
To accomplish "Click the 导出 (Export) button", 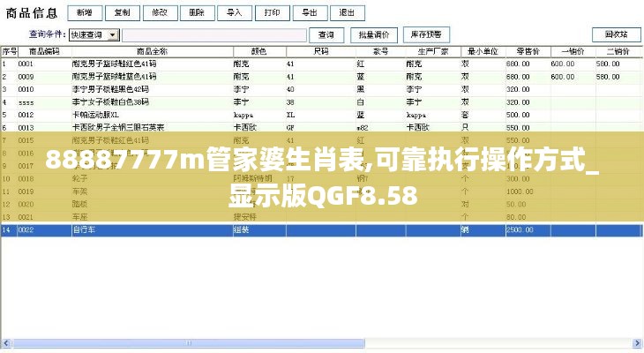I will pyautogui.click(x=310, y=13).
